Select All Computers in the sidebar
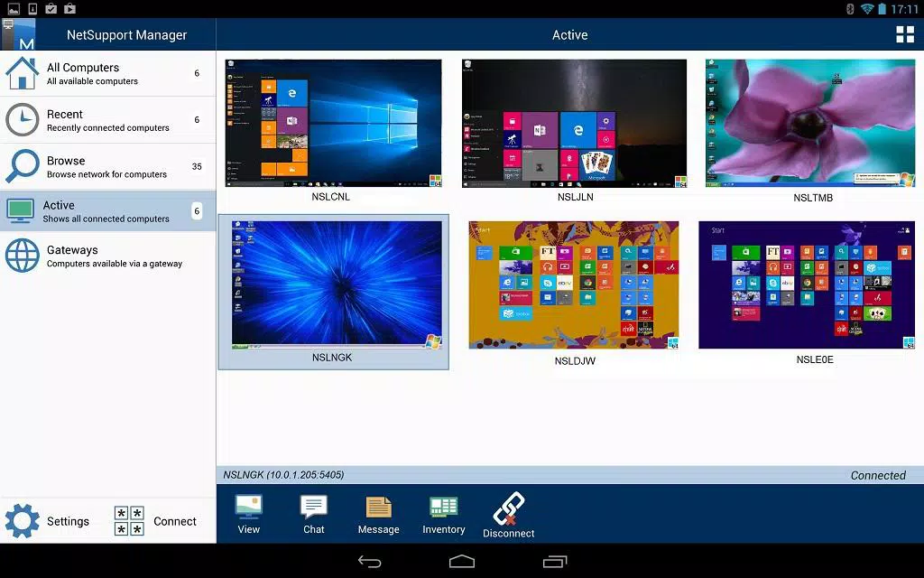 (108, 73)
